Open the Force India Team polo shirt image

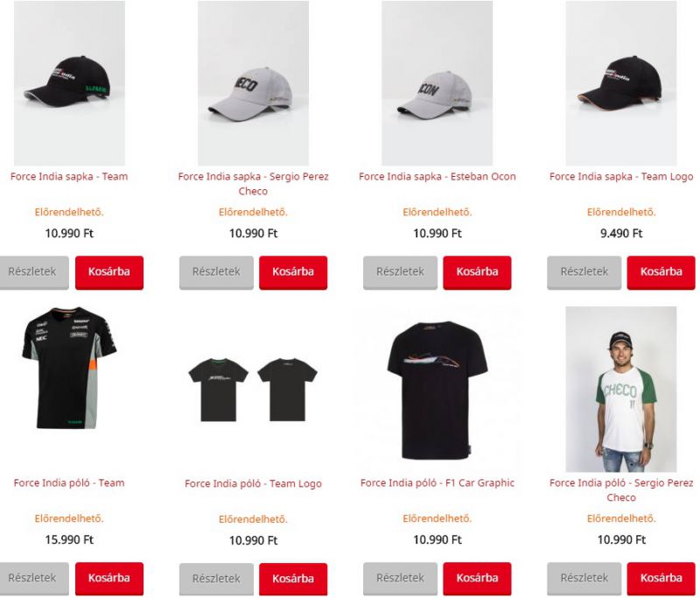[69, 368]
